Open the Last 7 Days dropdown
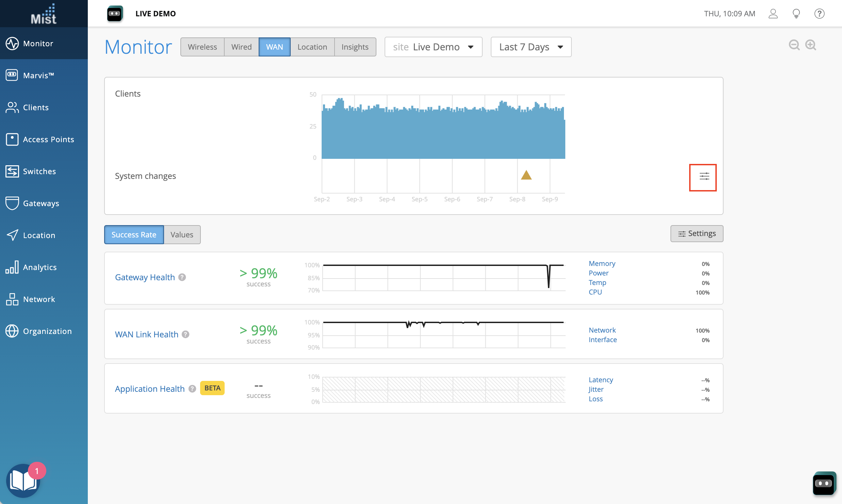This screenshot has width=842, height=504. click(531, 47)
